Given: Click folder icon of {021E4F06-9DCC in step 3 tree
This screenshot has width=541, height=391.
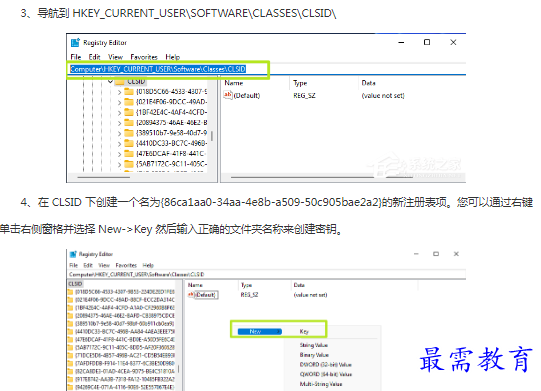Looking at the screenshot, I should (x=129, y=102).
